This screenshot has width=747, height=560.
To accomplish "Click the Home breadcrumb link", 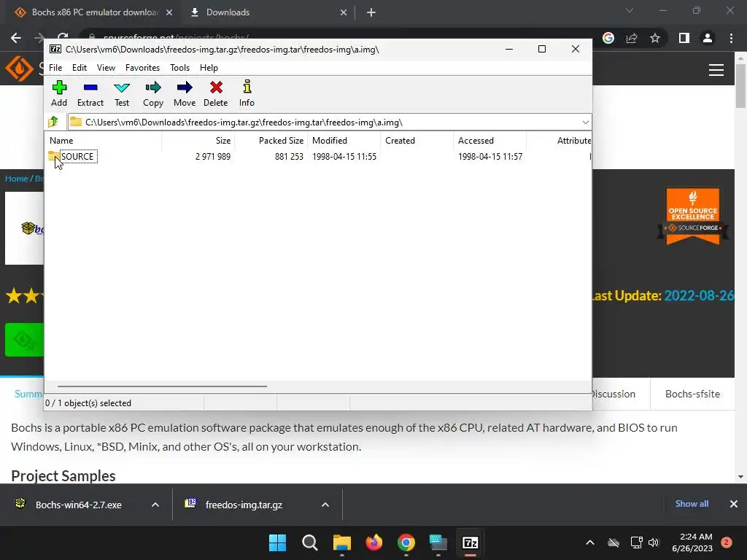I will [17, 179].
